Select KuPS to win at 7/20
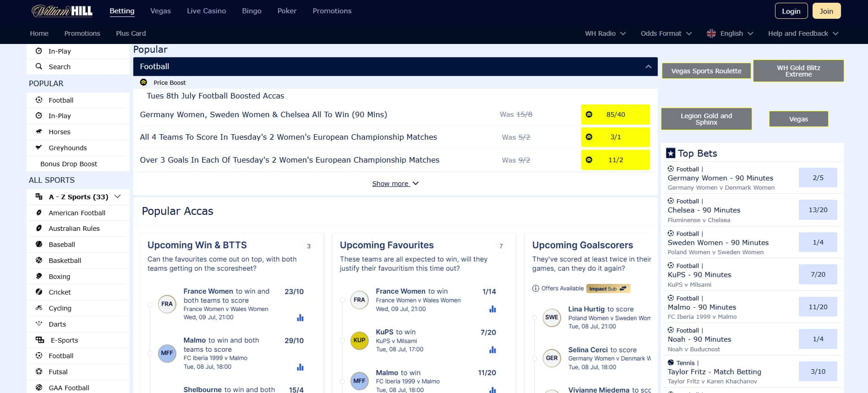This screenshot has height=393, width=868. 488,332
